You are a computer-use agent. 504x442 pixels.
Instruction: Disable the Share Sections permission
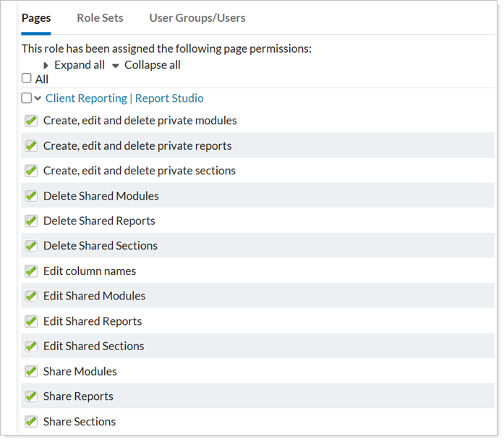click(x=31, y=422)
